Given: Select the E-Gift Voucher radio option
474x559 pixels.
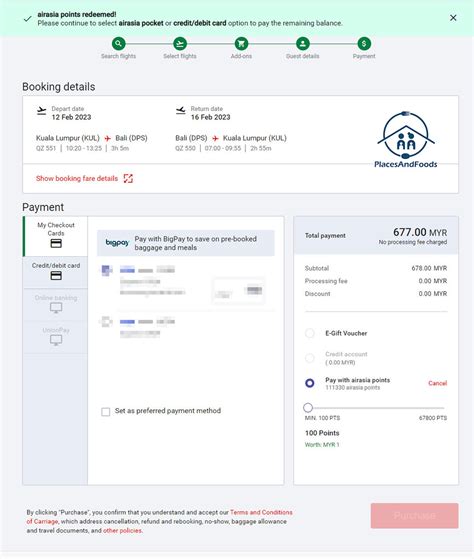Looking at the screenshot, I should click(310, 333).
